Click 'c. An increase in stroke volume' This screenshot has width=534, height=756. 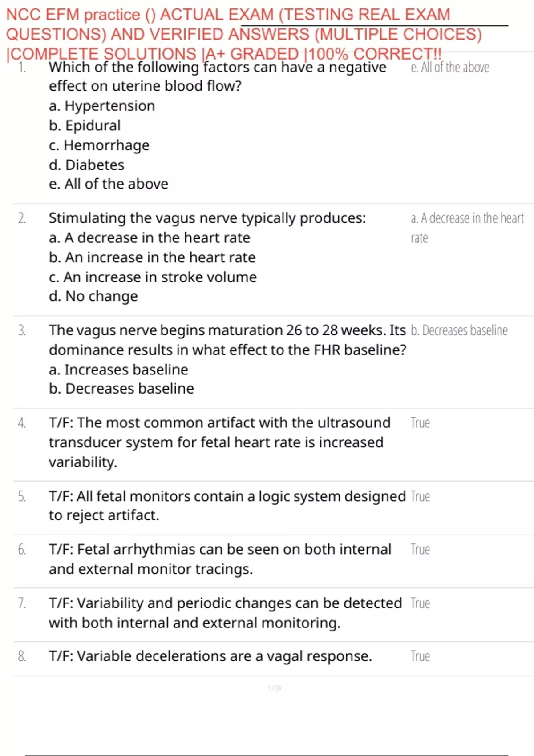pyautogui.click(x=153, y=277)
